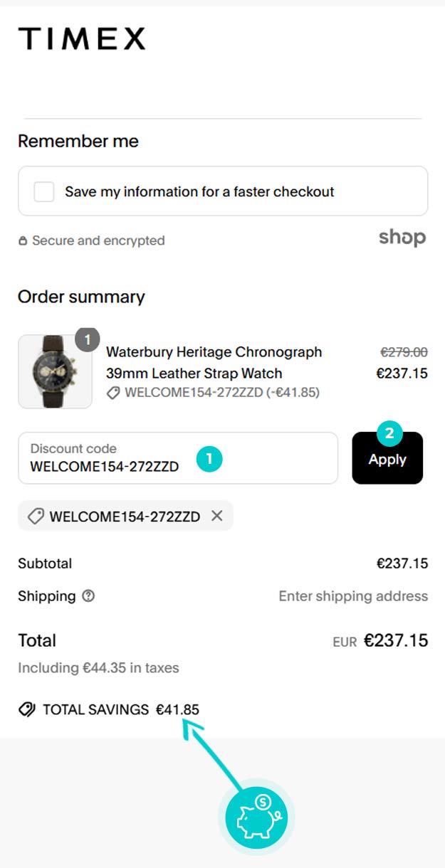Click the lock icon beside Secure and encrypted

[x=23, y=241]
